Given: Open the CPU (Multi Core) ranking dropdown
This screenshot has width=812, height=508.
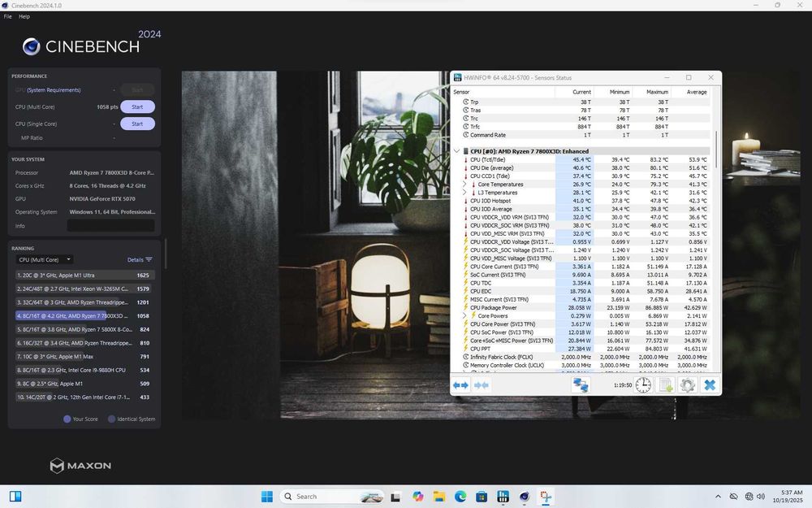Looking at the screenshot, I should (45, 260).
